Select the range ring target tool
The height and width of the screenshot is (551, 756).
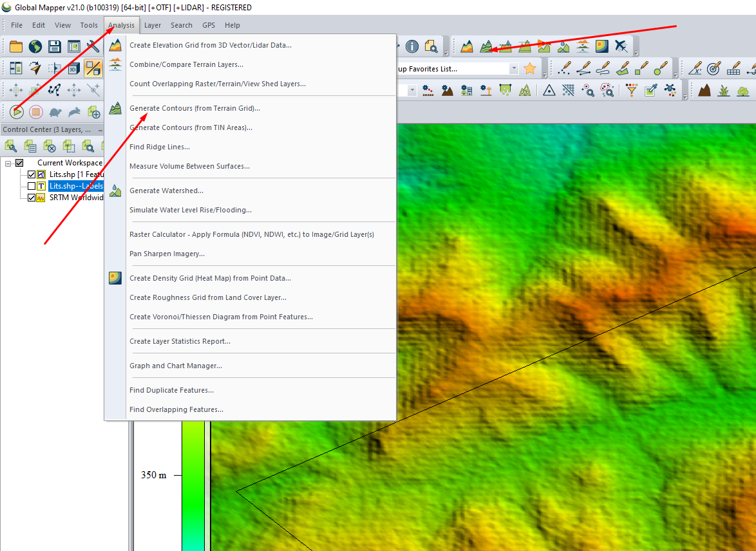tap(713, 68)
